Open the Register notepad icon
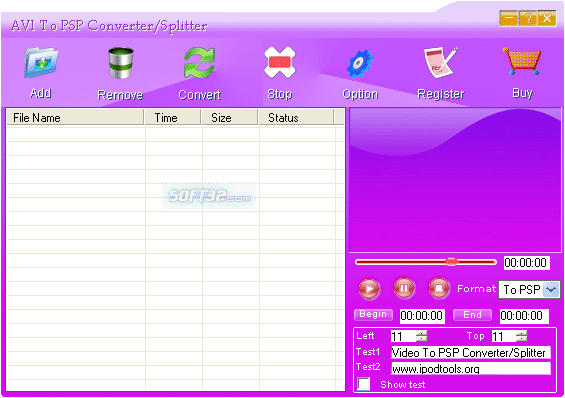Viewport: 565px width, 398px height. pos(441,62)
